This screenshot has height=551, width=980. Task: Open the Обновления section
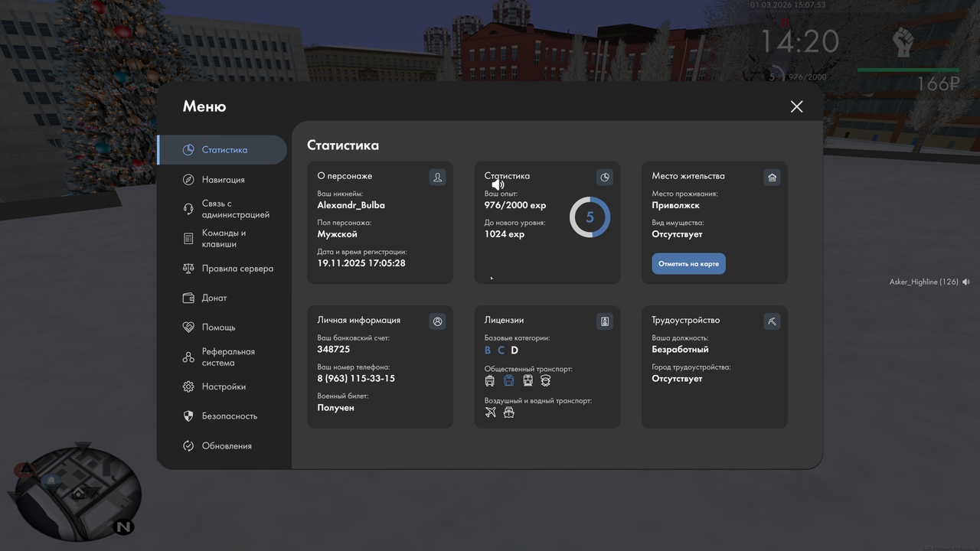tap(223, 446)
